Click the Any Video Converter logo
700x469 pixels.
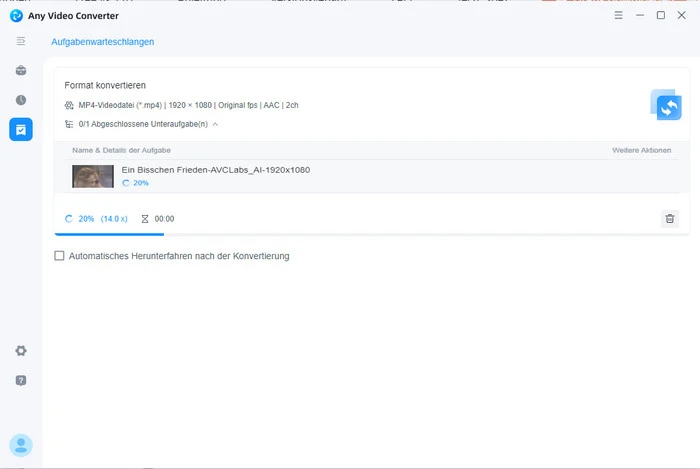coord(16,15)
